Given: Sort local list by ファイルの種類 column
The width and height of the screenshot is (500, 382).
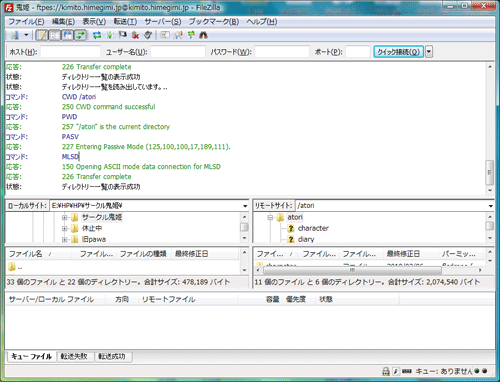Looking at the screenshot, I should coord(143,254).
